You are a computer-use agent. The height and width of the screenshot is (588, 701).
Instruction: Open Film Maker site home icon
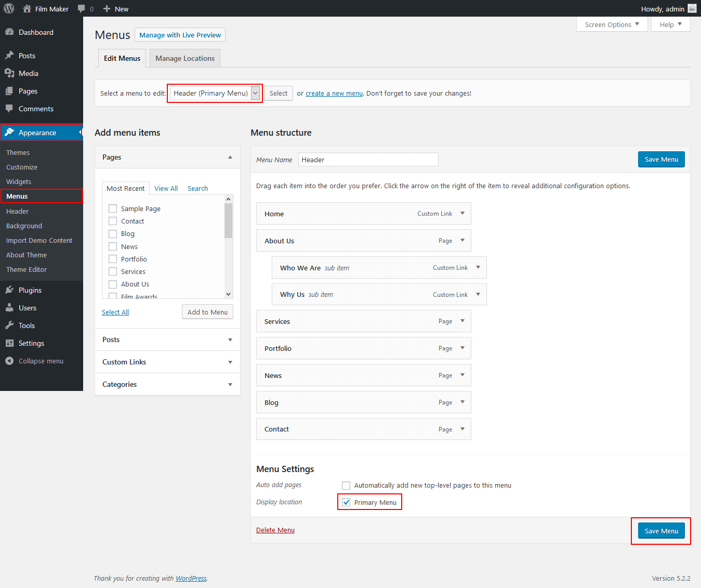(27, 8)
